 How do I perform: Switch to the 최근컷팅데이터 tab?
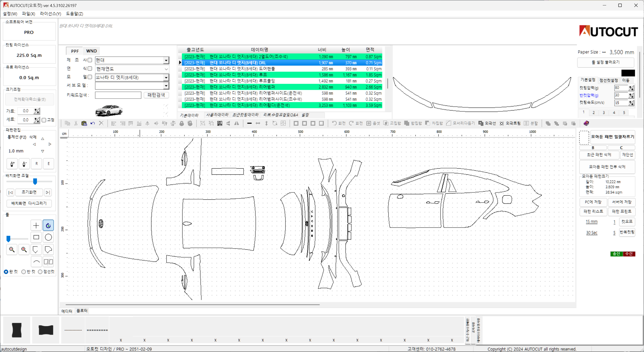tap(245, 115)
